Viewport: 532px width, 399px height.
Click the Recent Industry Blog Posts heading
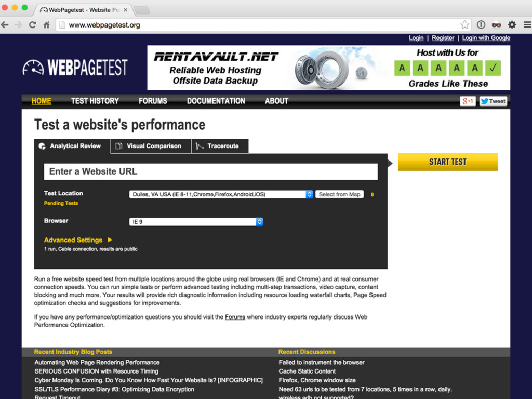73,352
